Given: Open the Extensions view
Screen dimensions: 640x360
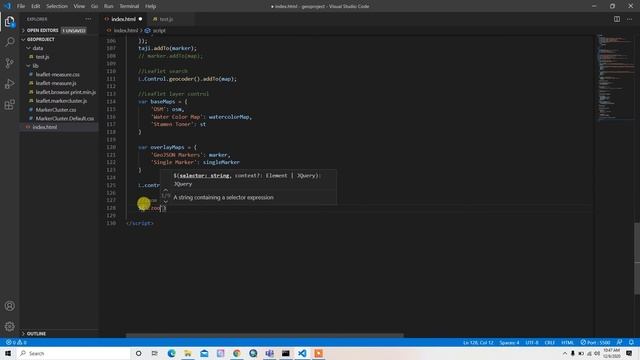Looking at the screenshot, I should tap(9, 104).
